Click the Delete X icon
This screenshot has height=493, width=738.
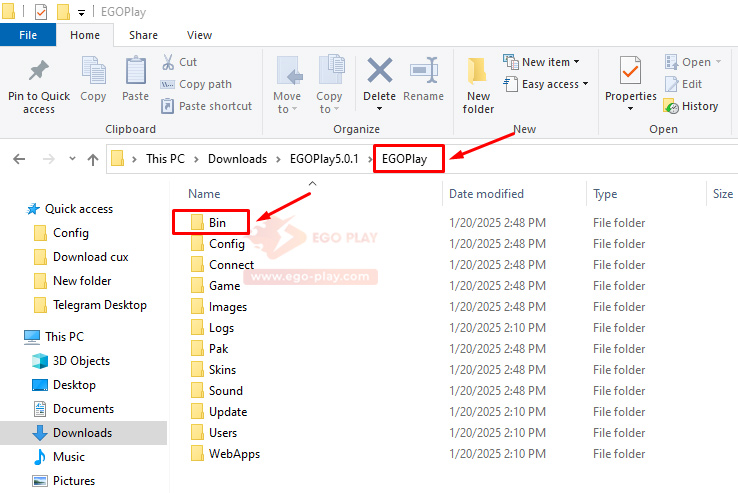pos(379,71)
